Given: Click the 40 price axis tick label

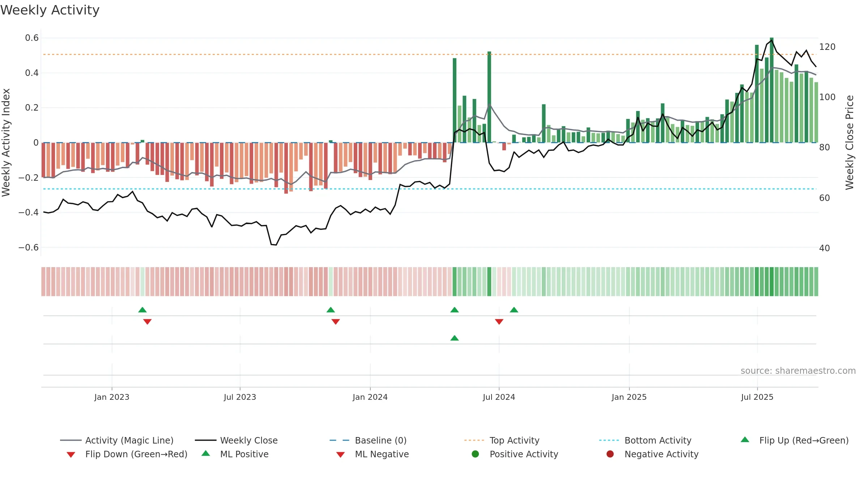Looking at the screenshot, I should click(825, 248).
